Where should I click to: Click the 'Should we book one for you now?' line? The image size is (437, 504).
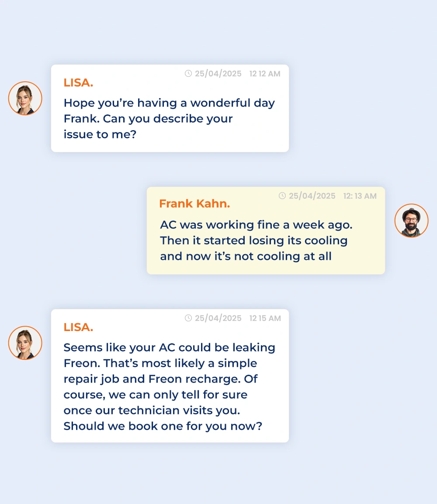click(163, 426)
